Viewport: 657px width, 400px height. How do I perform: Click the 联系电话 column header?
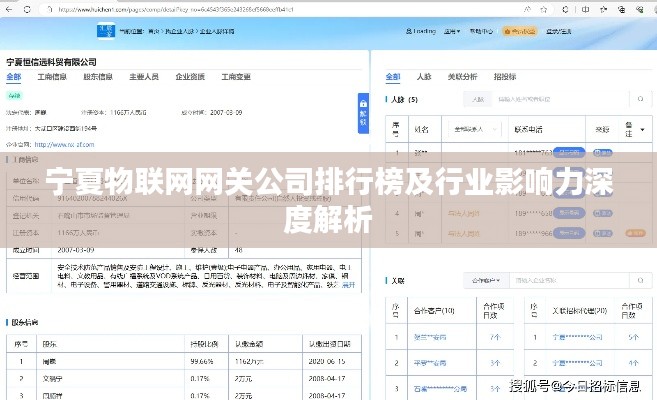coord(528,129)
